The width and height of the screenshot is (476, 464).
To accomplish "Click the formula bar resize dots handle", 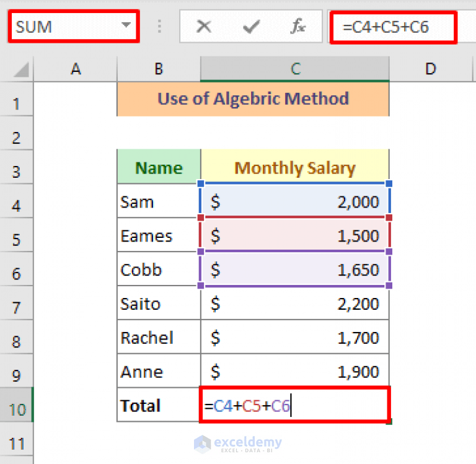I will point(160,27).
